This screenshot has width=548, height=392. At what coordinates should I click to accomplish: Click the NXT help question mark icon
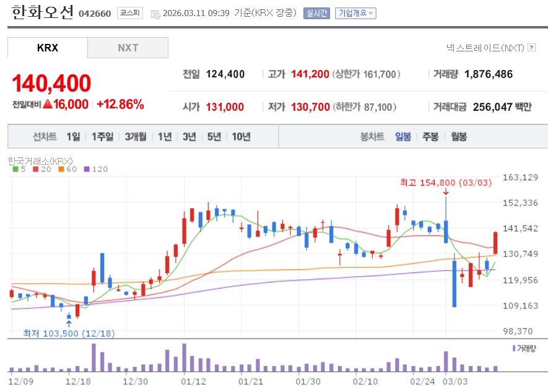pos(531,48)
